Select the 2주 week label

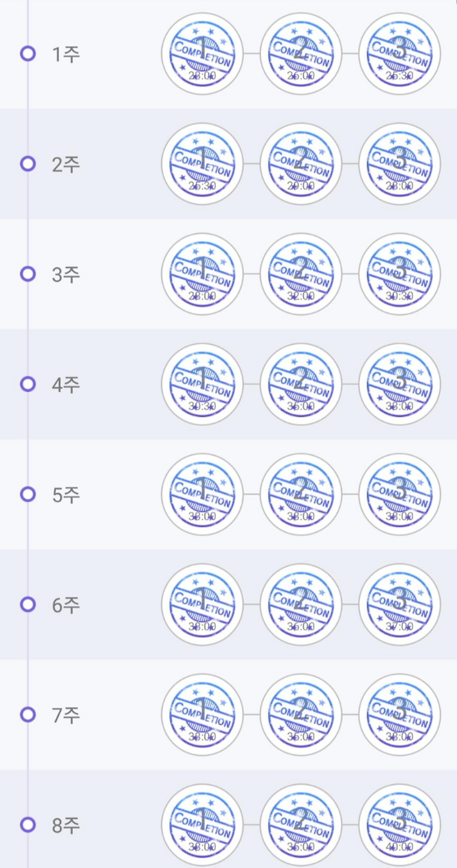tap(66, 164)
